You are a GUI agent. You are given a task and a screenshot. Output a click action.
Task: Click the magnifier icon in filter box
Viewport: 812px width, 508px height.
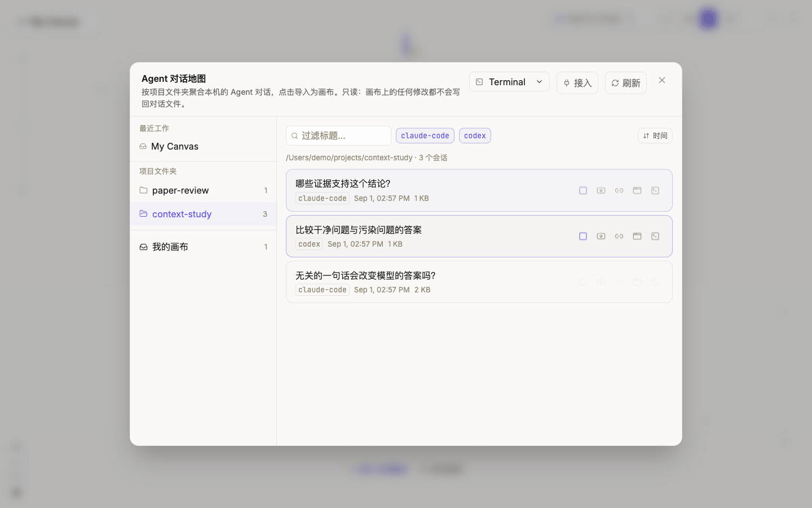294,136
